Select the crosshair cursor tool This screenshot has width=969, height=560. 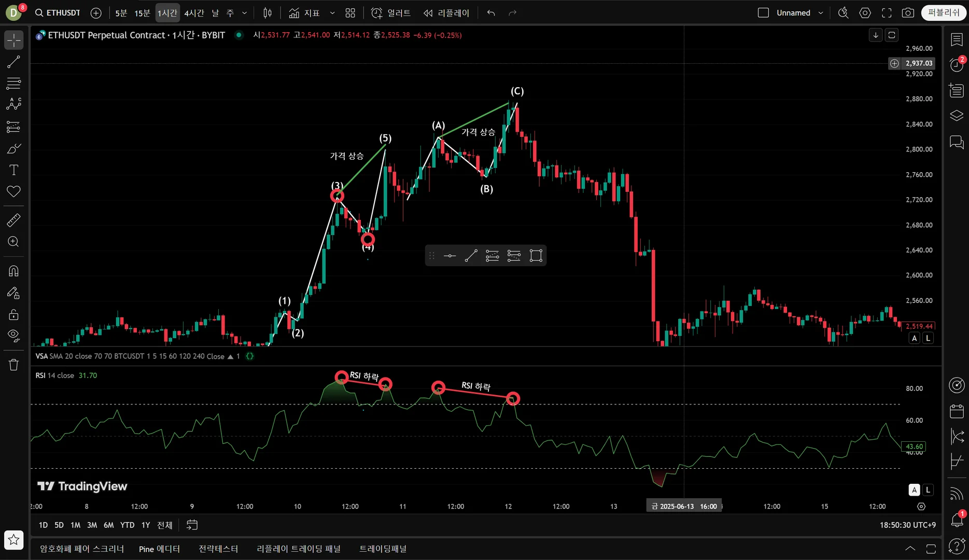click(x=14, y=40)
